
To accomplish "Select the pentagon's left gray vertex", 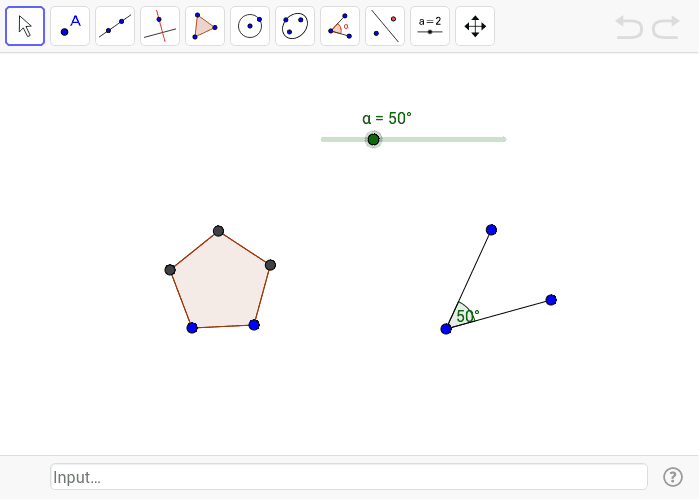I will coord(170,270).
